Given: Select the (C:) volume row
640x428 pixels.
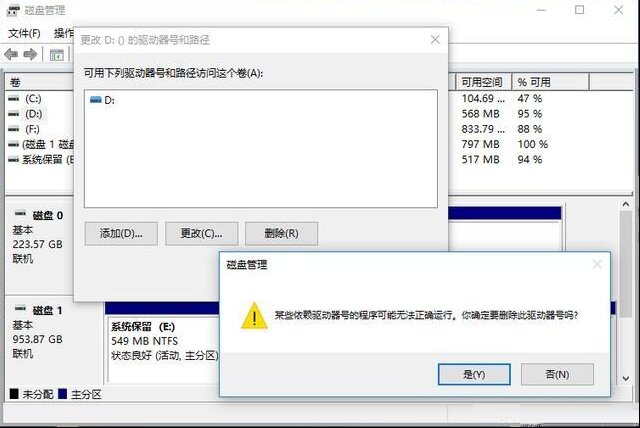Looking at the screenshot, I should [40, 98].
